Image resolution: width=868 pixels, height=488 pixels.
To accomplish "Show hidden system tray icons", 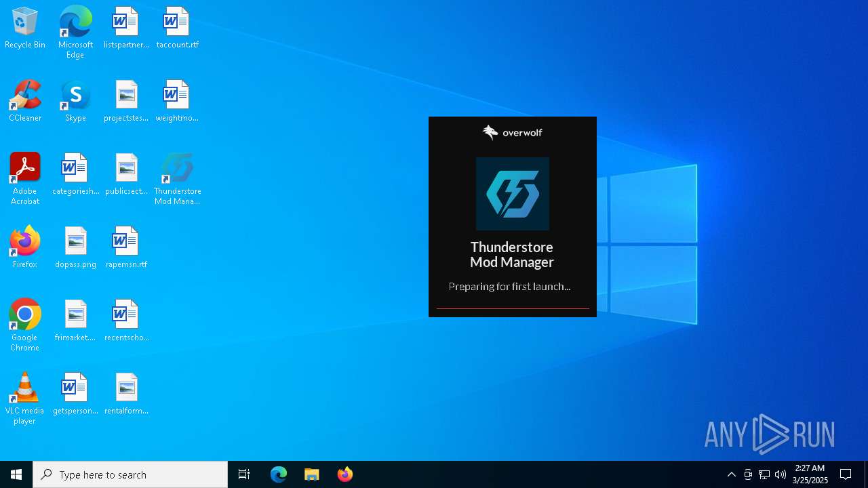I will coord(732,474).
